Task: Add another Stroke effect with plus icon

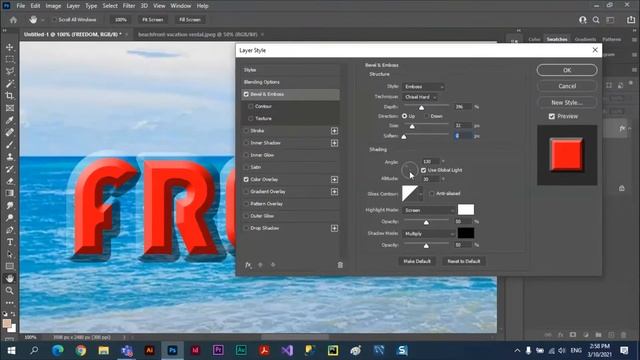Action: pos(334,131)
